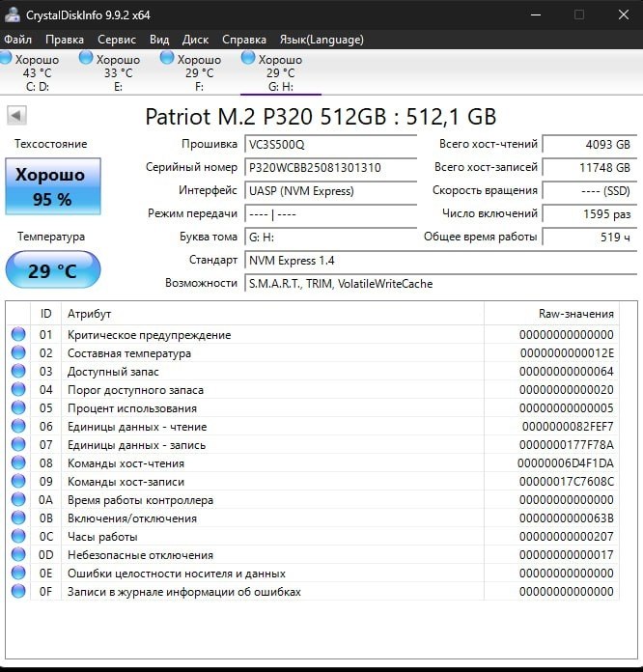Click status orb of Процент использования row
Viewport: 643px width, 672px height.
pos(18,407)
